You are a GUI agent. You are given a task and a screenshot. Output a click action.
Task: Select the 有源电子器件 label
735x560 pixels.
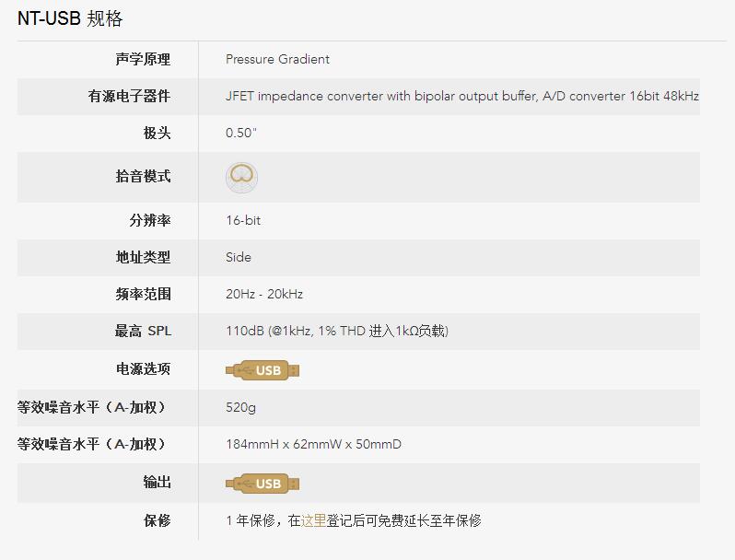tap(129, 96)
